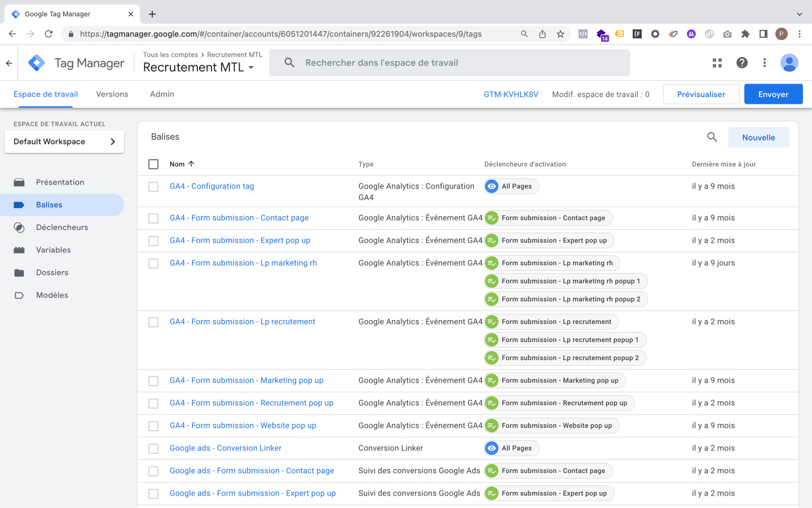
Task: Create a tag with Nouvelle button
Action: pyautogui.click(x=758, y=137)
